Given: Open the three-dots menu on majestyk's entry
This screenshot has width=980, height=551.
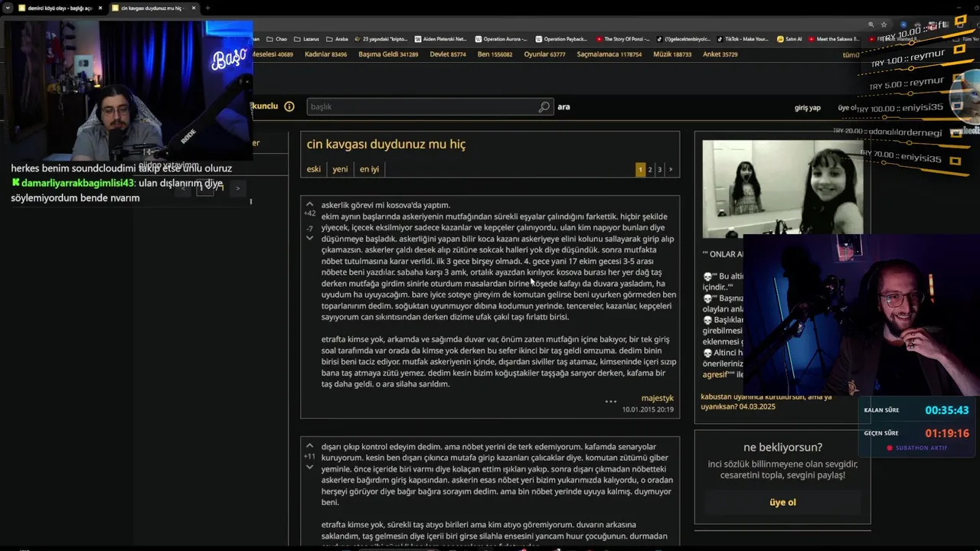Looking at the screenshot, I should pos(610,401).
